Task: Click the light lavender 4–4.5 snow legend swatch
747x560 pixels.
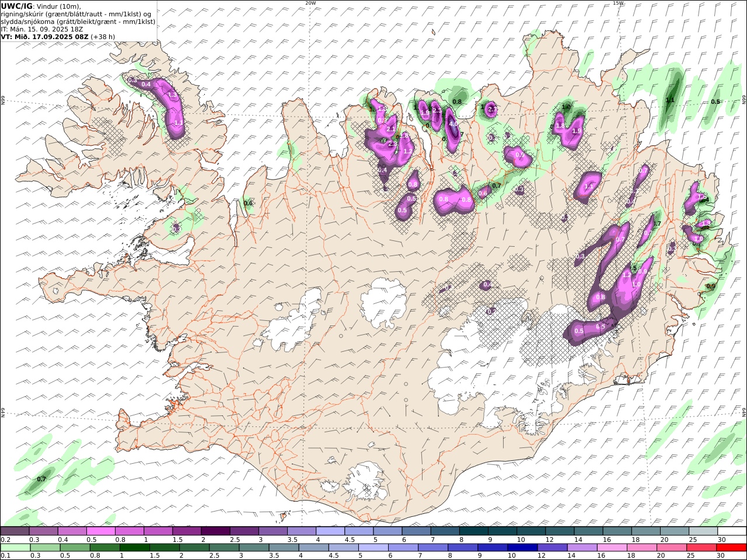Action: [x=330, y=531]
